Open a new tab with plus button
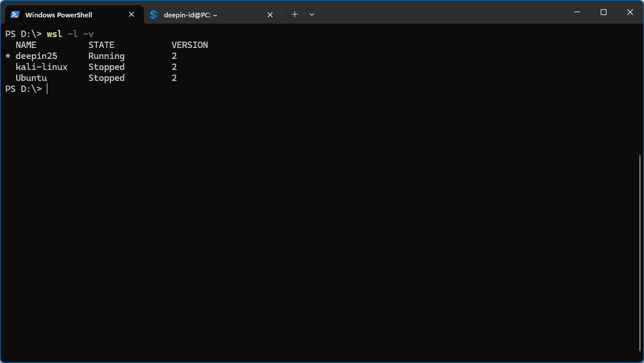The height and width of the screenshot is (363, 644). 295,14
